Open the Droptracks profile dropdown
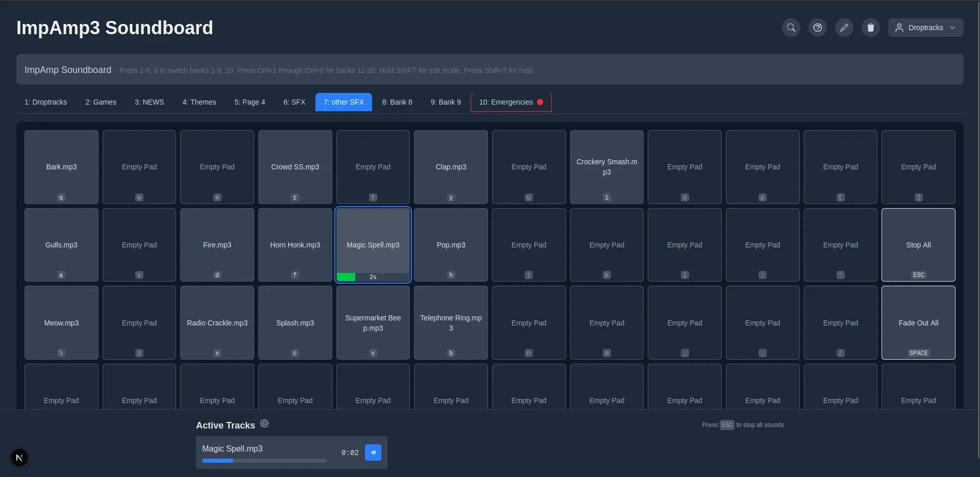 925,28
